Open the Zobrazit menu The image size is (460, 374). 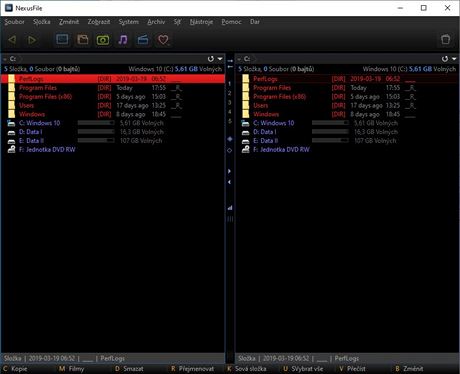click(99, 22)
